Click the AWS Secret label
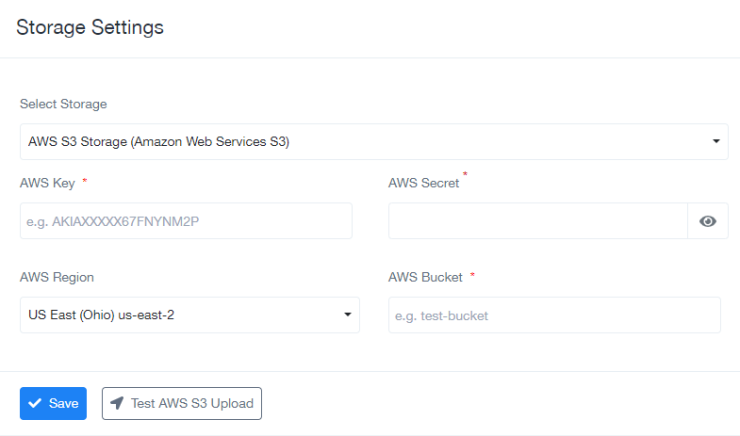Image resolution: width=740 pixels, height=436 pixels. (423, 183)
